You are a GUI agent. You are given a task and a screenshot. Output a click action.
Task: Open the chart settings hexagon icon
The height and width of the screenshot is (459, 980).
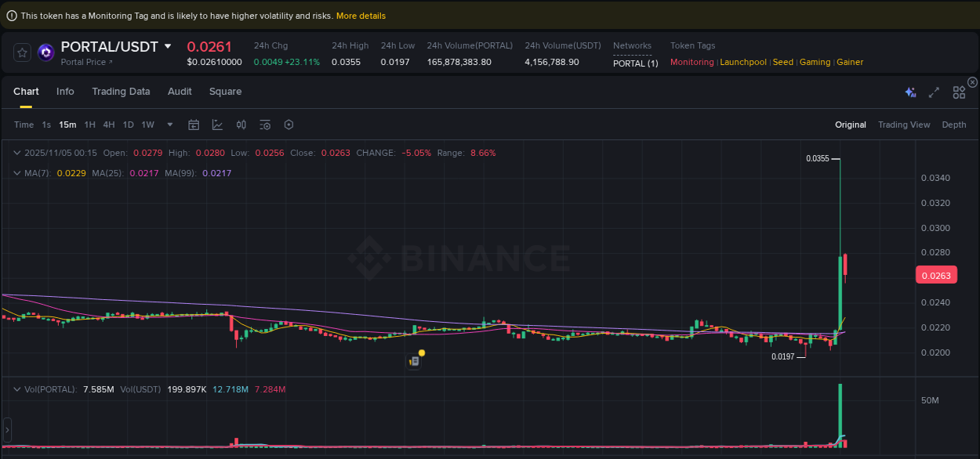[x=289, y=125]
